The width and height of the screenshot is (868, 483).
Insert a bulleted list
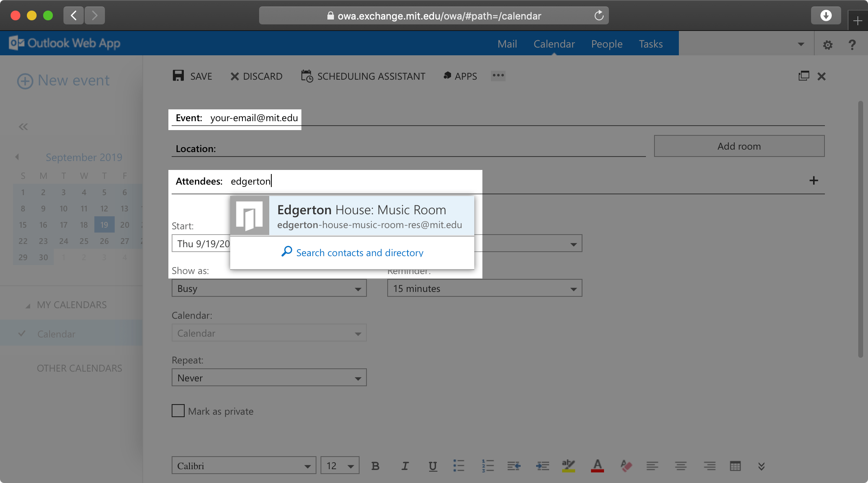(459, 466)
